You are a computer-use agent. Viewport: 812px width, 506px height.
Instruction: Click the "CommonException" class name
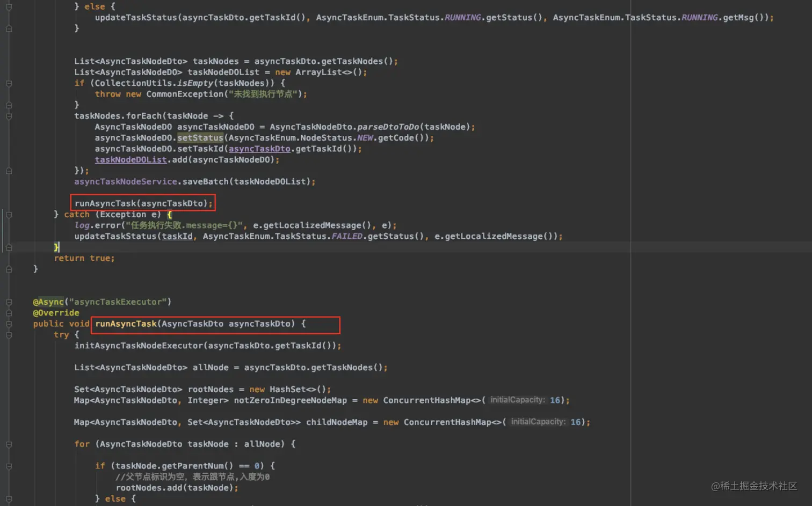(x=185, y=94)
